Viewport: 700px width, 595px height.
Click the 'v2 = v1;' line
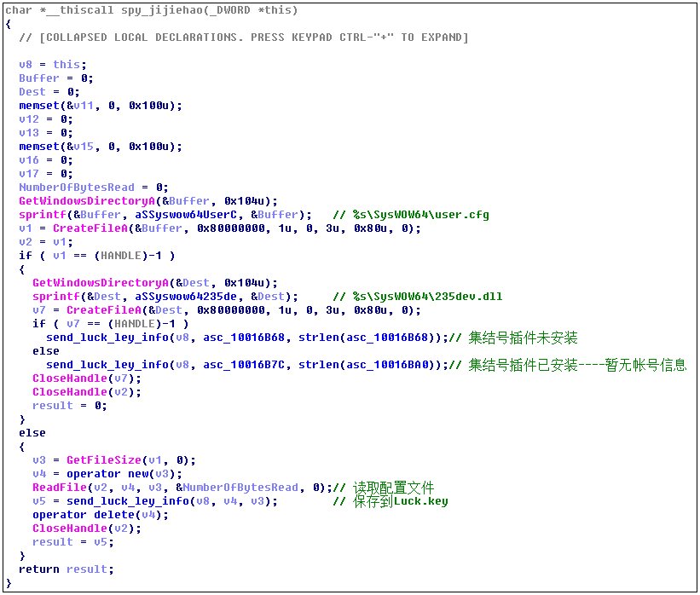[45, 242]
